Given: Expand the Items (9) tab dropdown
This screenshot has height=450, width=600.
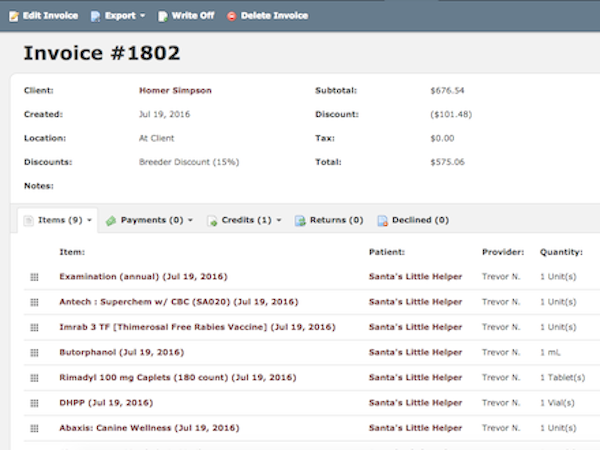Looking at the screenshot, I should [89, 220].
